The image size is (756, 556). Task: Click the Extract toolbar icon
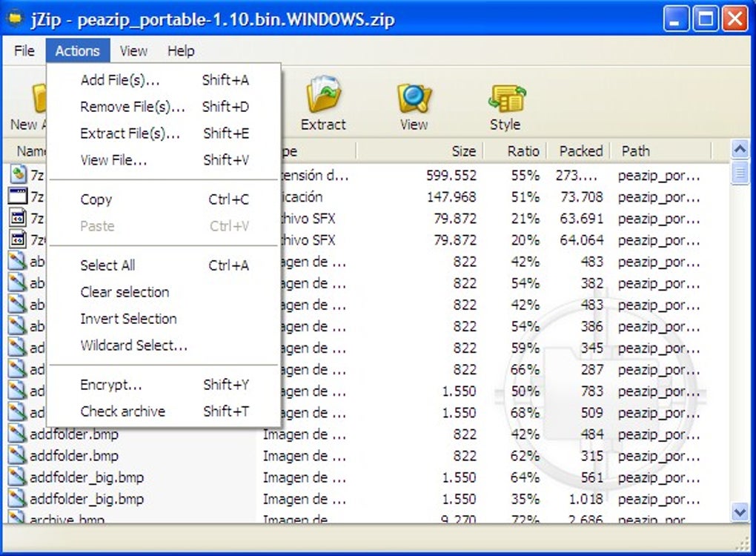tap(323, 94)
